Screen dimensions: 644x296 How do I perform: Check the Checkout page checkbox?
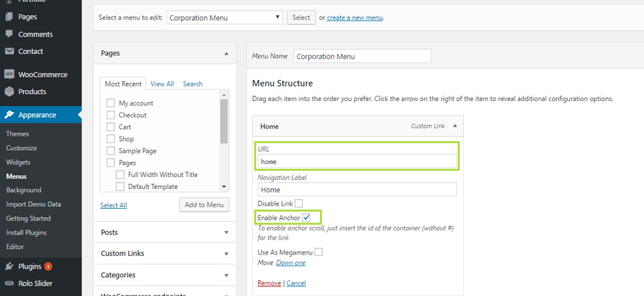click(x=111, y=115)
